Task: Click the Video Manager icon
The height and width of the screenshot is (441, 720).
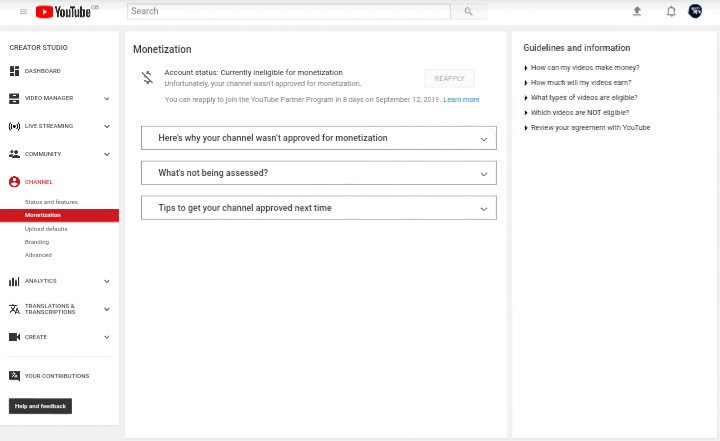Action: coord(14,98)
